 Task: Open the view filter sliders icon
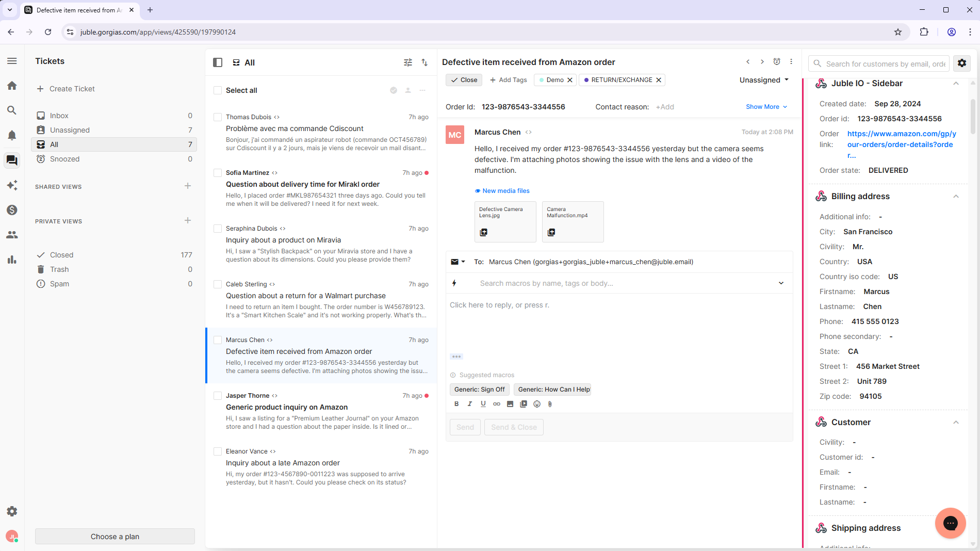(x=408, y=62)
